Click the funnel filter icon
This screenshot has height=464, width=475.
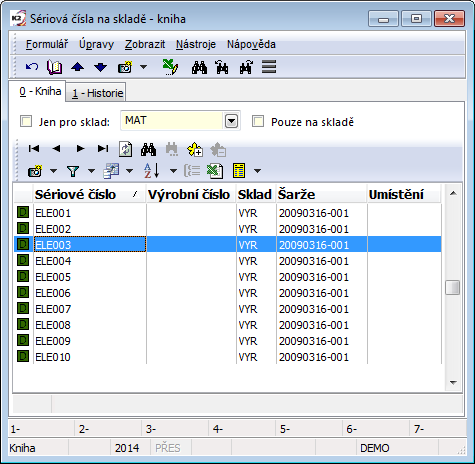73,171
